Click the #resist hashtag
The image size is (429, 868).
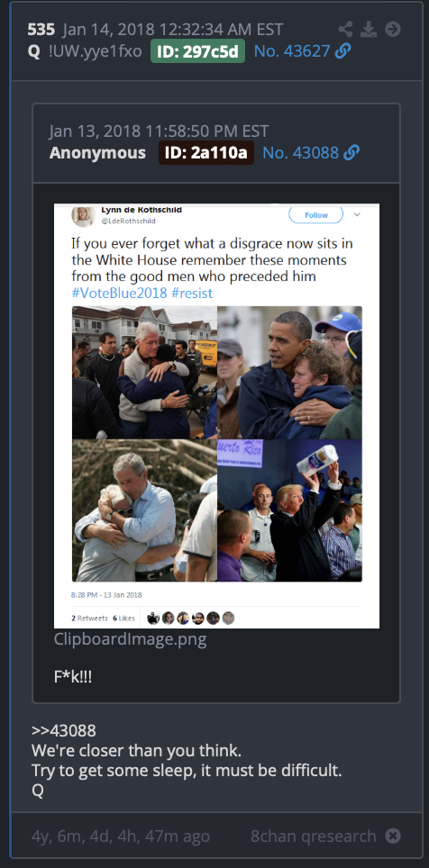pyautogui.click(x=192, y=293)
